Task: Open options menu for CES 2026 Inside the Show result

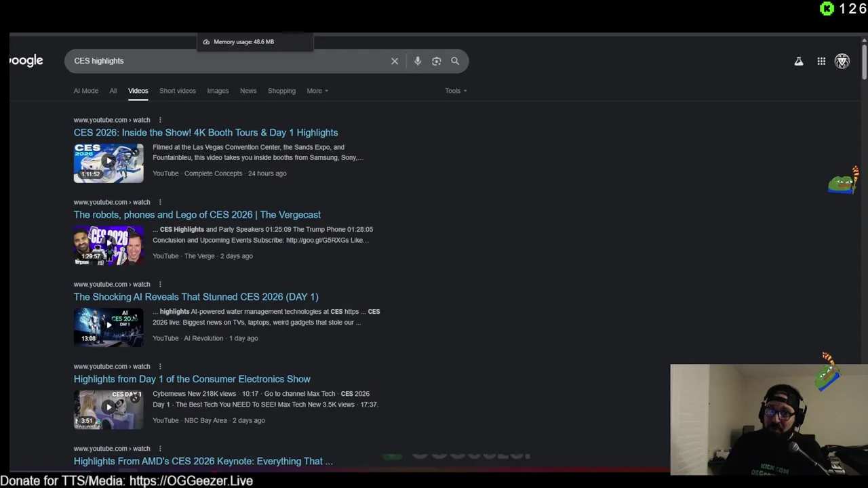Action: pyautogui.click(x=160, y=120)
